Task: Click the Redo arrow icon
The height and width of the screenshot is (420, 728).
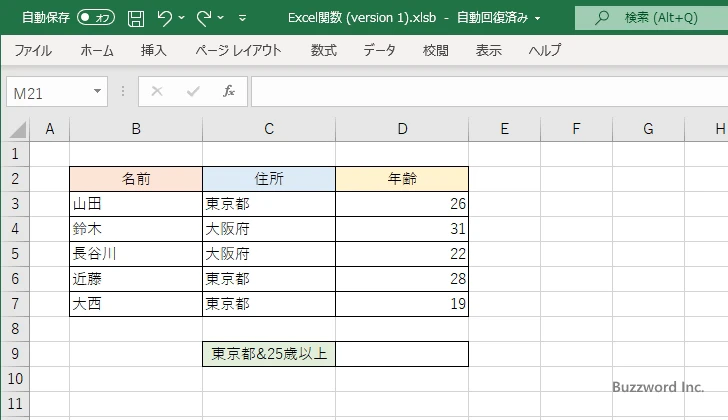Action: (204, 18)
